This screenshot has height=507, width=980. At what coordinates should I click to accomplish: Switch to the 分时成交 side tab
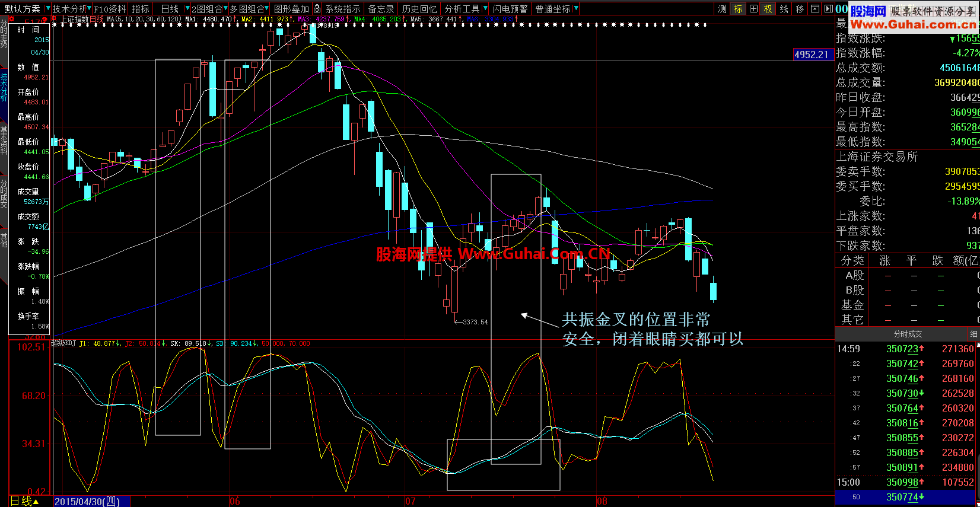click(x=4, y=194)
